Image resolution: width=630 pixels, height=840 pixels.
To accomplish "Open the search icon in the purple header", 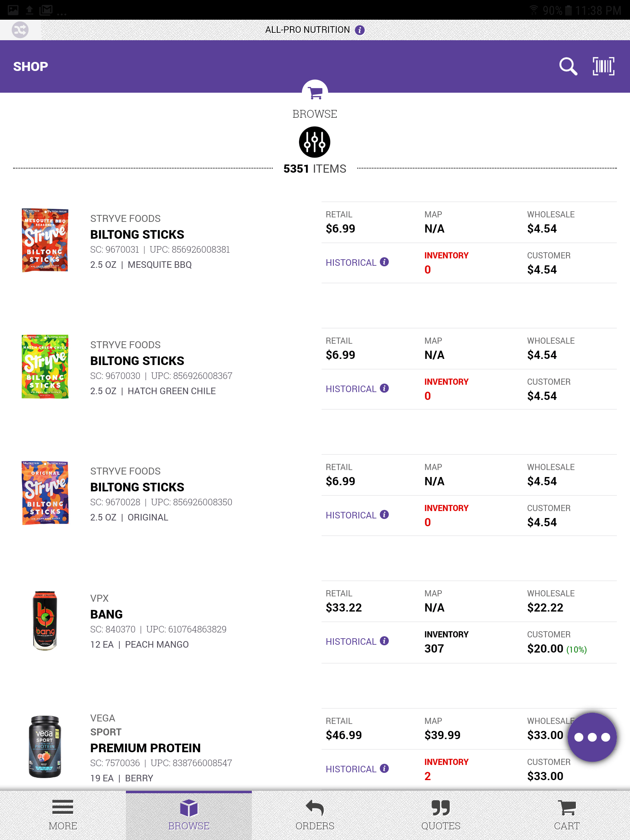I will tap(568, 66).
